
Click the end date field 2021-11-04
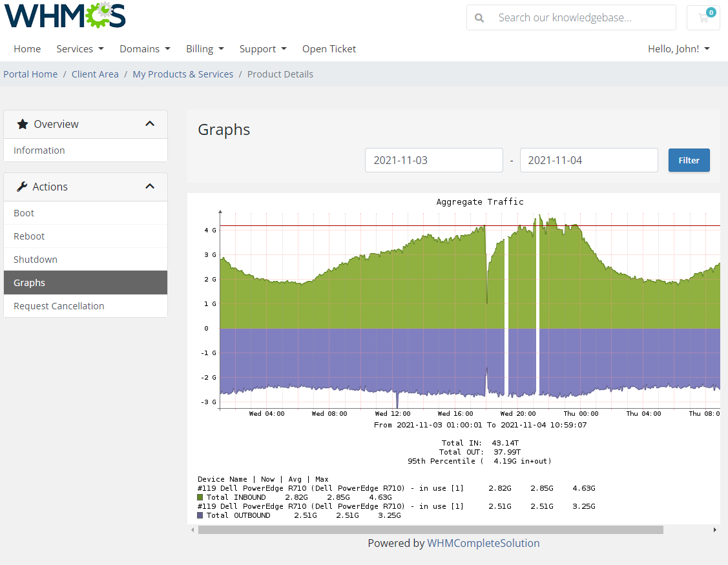(x=588, y=160)
